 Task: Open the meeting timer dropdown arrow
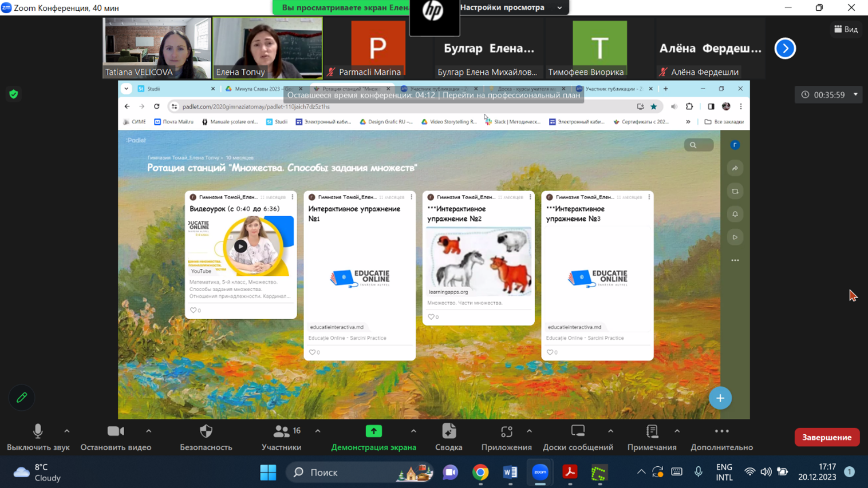tap(855, 95)
